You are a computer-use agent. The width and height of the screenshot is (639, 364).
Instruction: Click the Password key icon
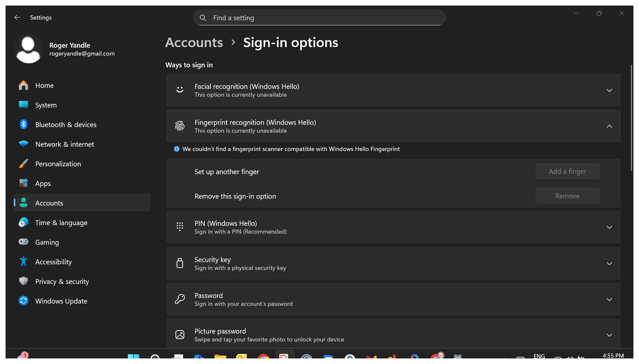point(180,299)
